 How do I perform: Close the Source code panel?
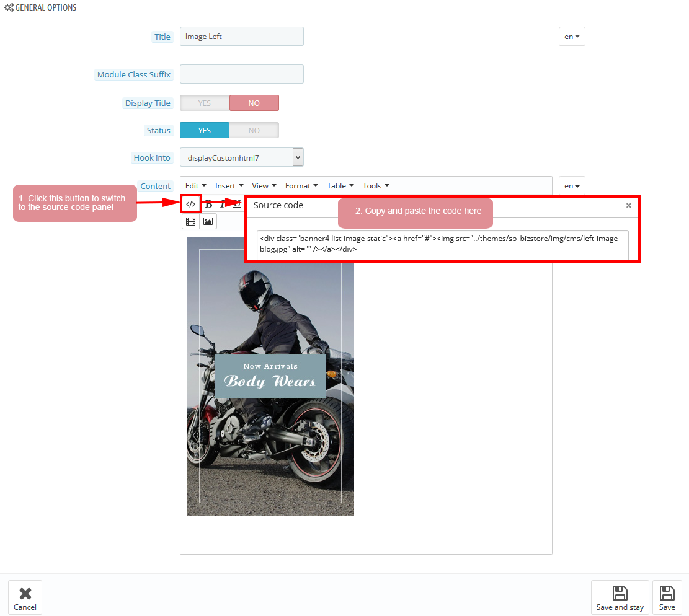[x=629, y=205]
